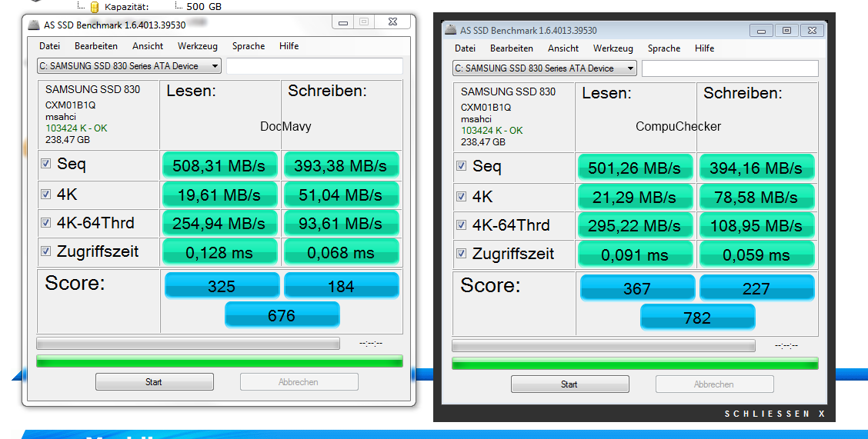Minimize the DocMavy benchmark window
868x439 pixels.
click(343, 22)
